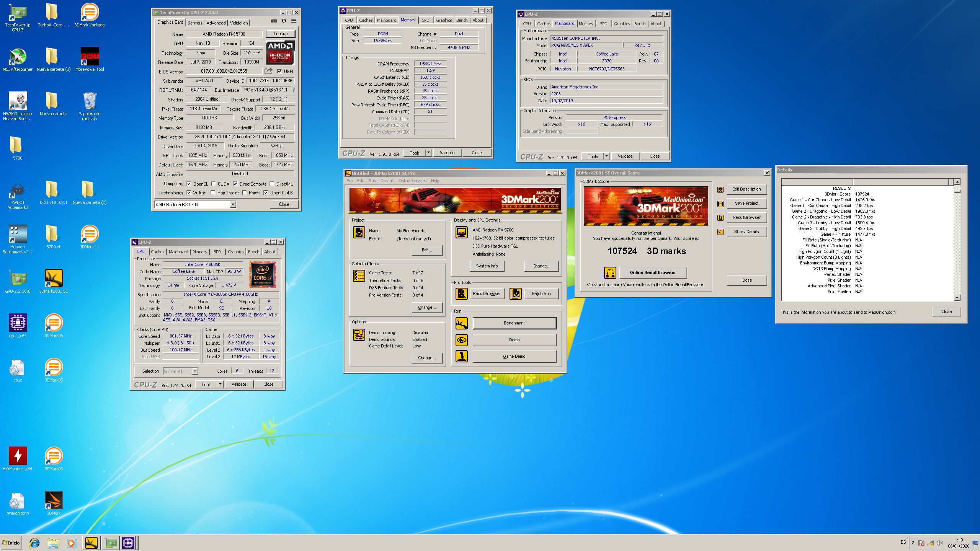The width and height of the screenshot is (980, 551).
Task: Open HWBOT Aquamark3 desktop icon
Action: (x=18, y=196)
